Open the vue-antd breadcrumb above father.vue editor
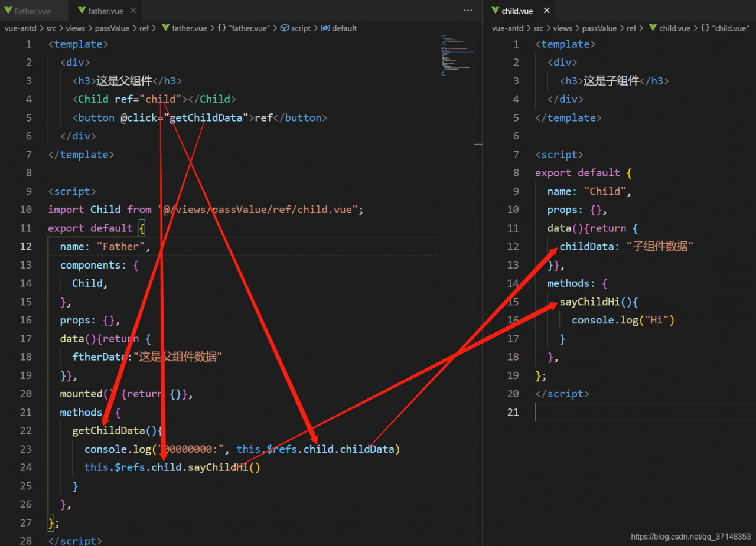756x546 pixels. click(20, 28)
